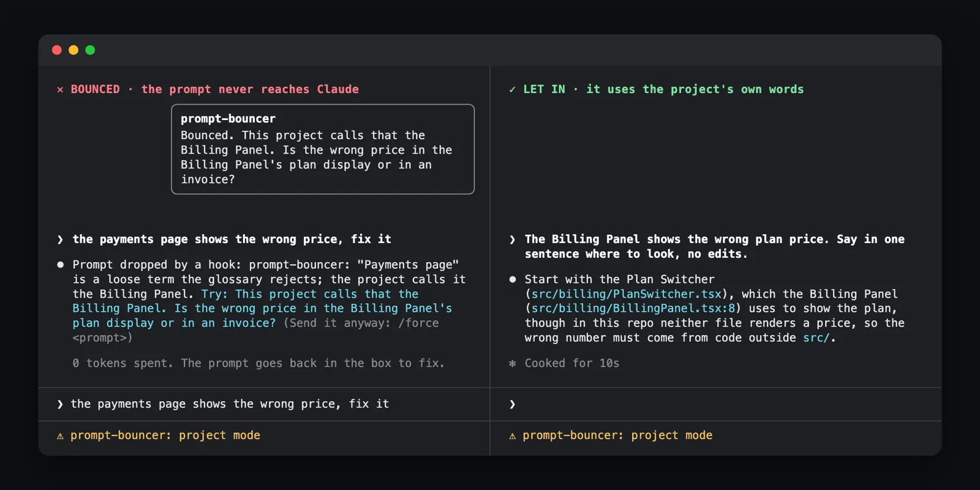Click "prompt-bouncer: project mode" in the left status bar
Screen dimensions: 980x490
tap(165, 435)
